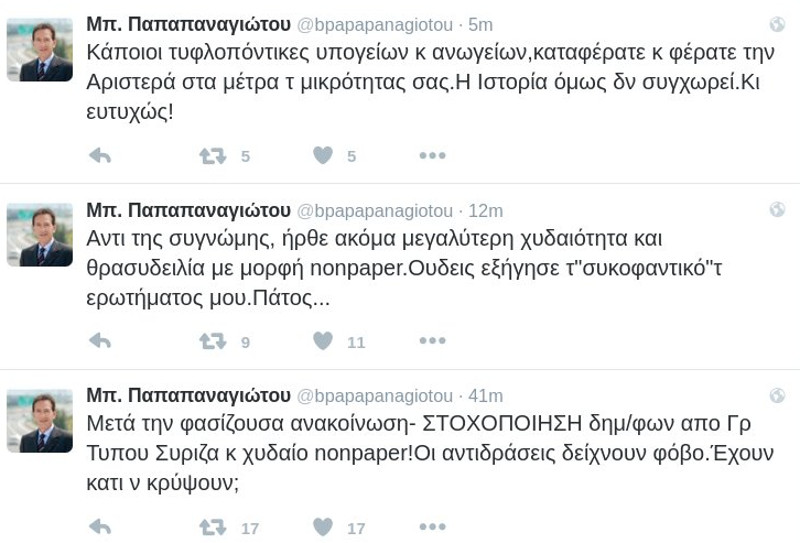
Task: Click the globe icon on the 12m tweet
Action: tap(777, 210)
